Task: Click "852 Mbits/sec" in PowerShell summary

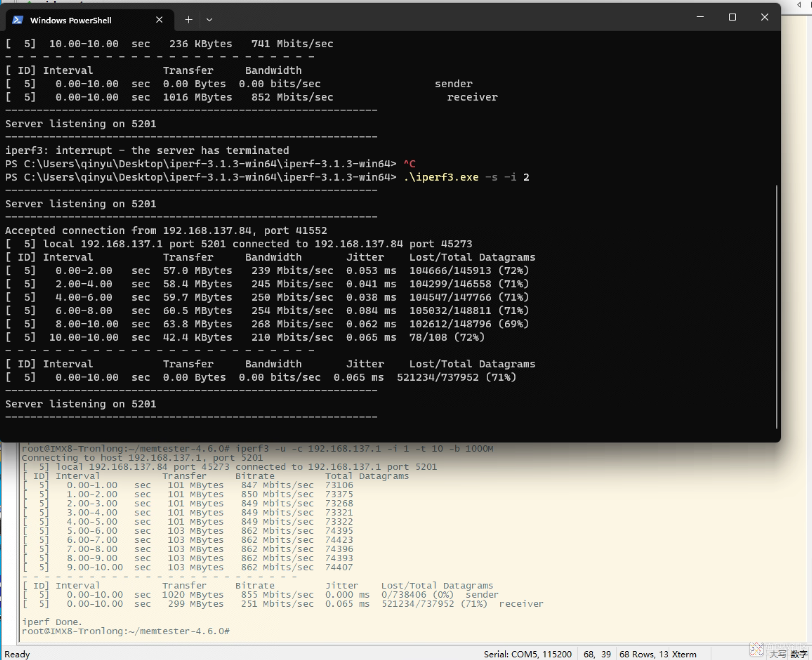Action: tap(292, 97)
